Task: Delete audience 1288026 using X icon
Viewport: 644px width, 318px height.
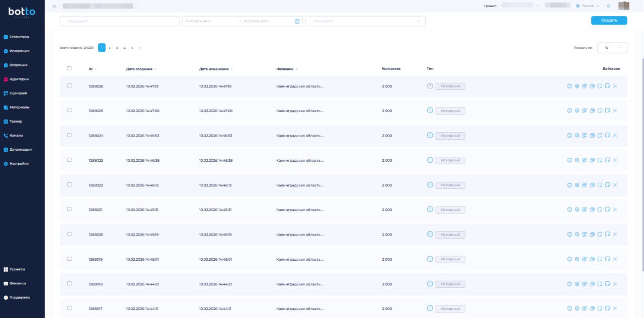Action: coord(615,86)
